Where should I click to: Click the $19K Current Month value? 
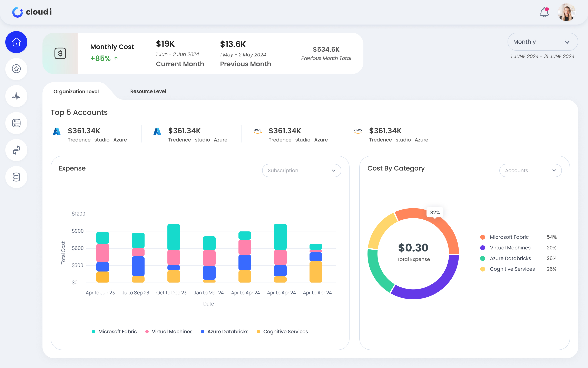click(x=165, y=44)
